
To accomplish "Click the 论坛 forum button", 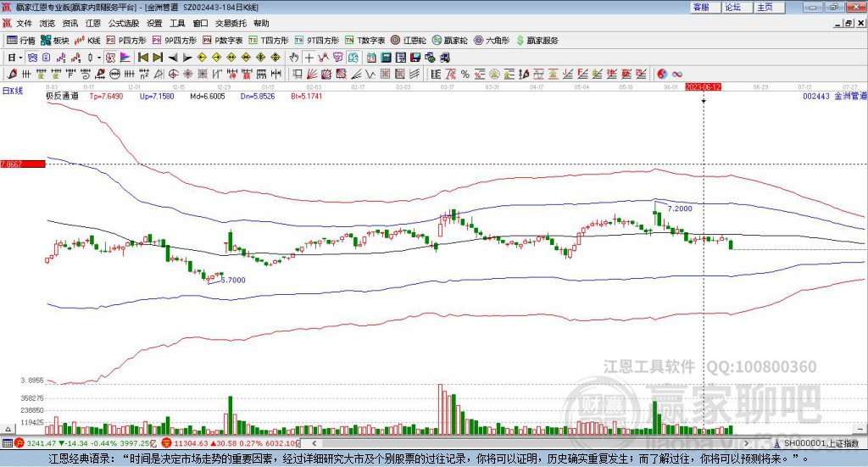I will [x=737, y=7].
